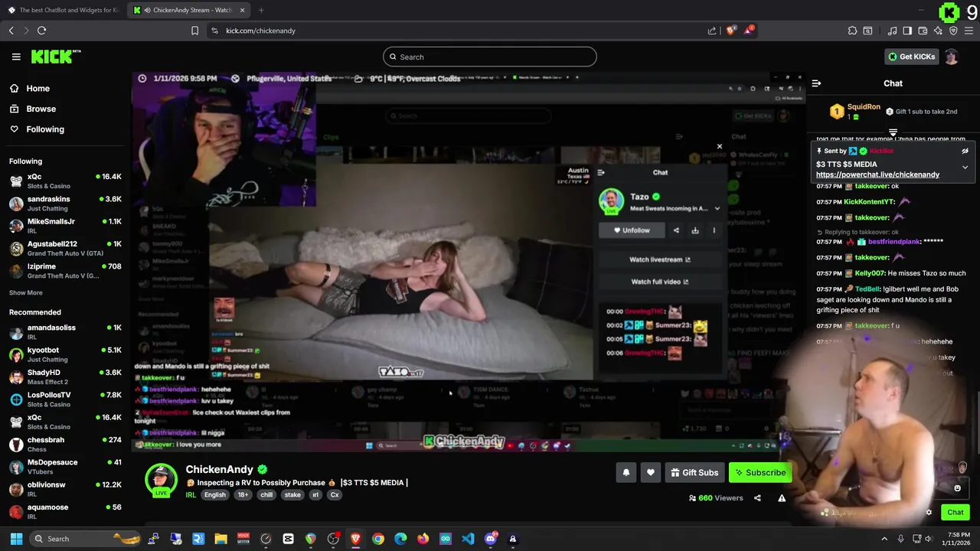Screen dimensions: 980x551
Task: Open the Windows Start menu
Action: pos(16,539)
